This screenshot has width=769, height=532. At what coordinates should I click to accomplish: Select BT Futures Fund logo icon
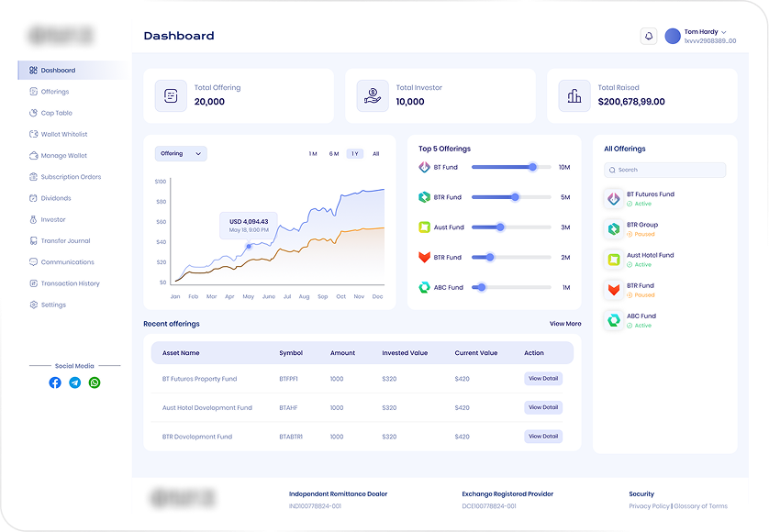(x=613, y=199)
